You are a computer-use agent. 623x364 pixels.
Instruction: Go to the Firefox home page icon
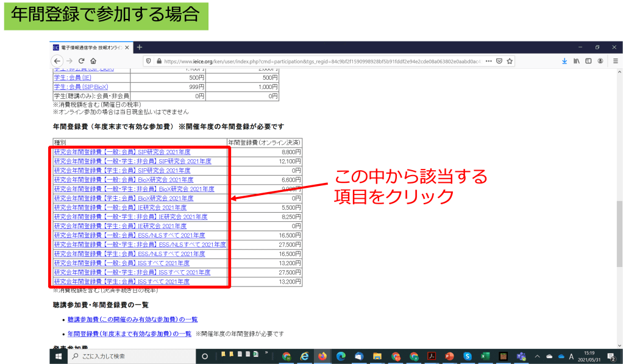pos(93,61)
